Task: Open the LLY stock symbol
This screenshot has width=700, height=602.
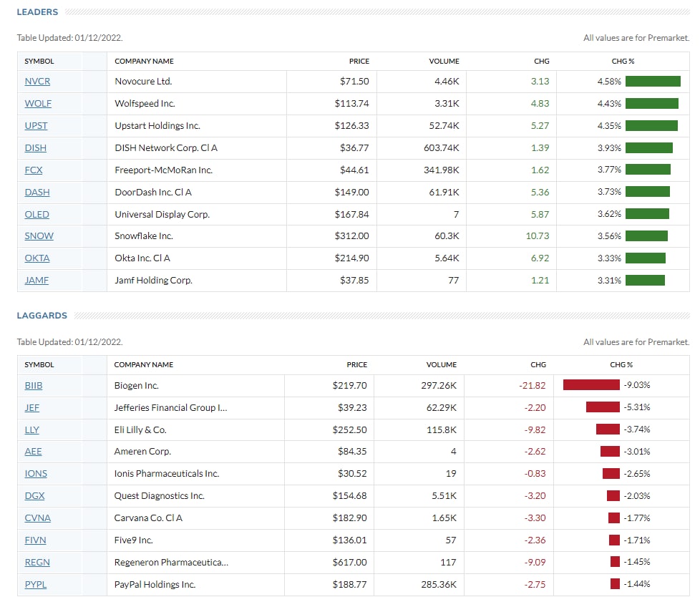Action: coord(31,430)
